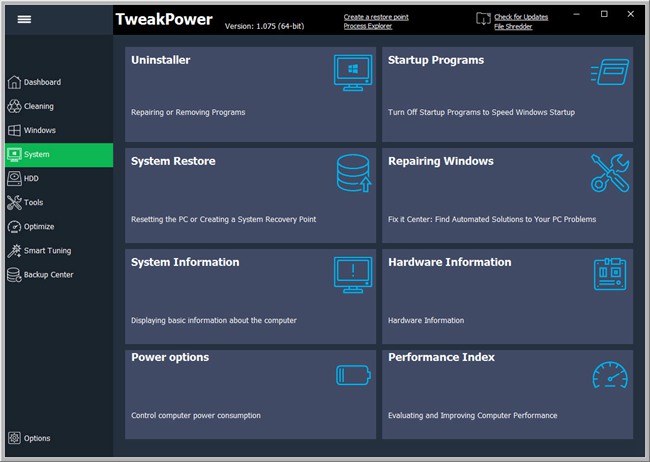
Task: Open Performance Index tile title
Action: [x=441, y=357]
